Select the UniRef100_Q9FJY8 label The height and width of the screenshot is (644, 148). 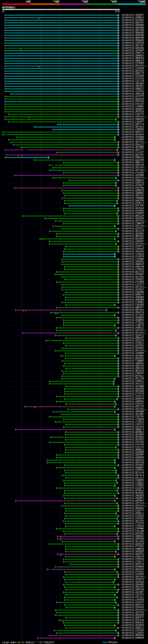pyautogui.click(x=133, y=124)
